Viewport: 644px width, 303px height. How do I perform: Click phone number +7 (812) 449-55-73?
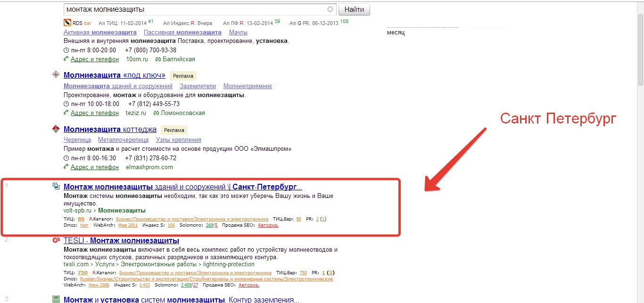click(x=154, y=104)
